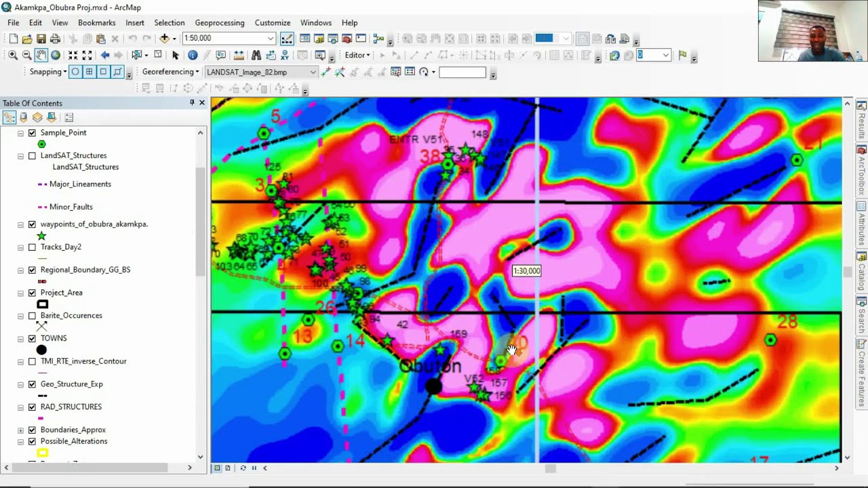
Task: Open the georeferencing View Link Table icon
Action: tap(410, 72)
